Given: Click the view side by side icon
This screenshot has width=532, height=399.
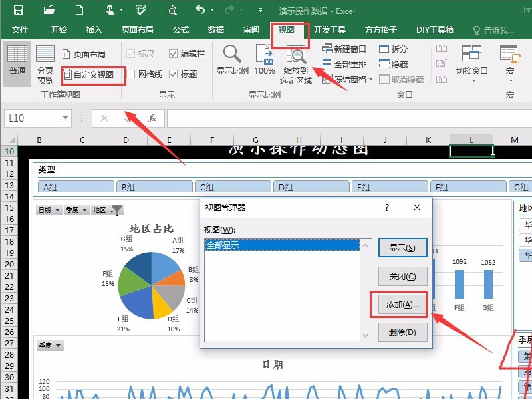Looking at the screenshot, I should click(441, 48).
